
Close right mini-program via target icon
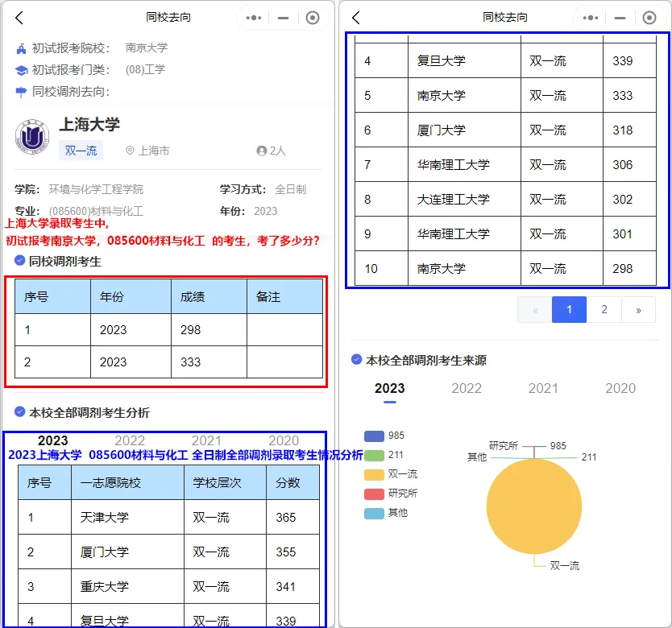click(x=649, y=18)
